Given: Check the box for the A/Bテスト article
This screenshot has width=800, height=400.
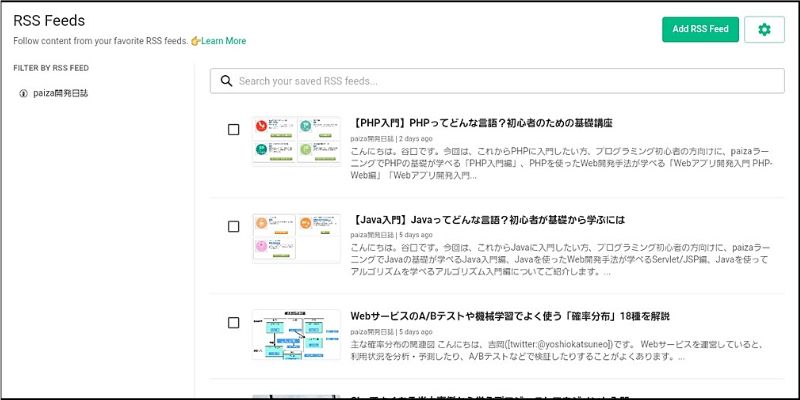Looking at the screenshot, I should click(x=233, y=322).
